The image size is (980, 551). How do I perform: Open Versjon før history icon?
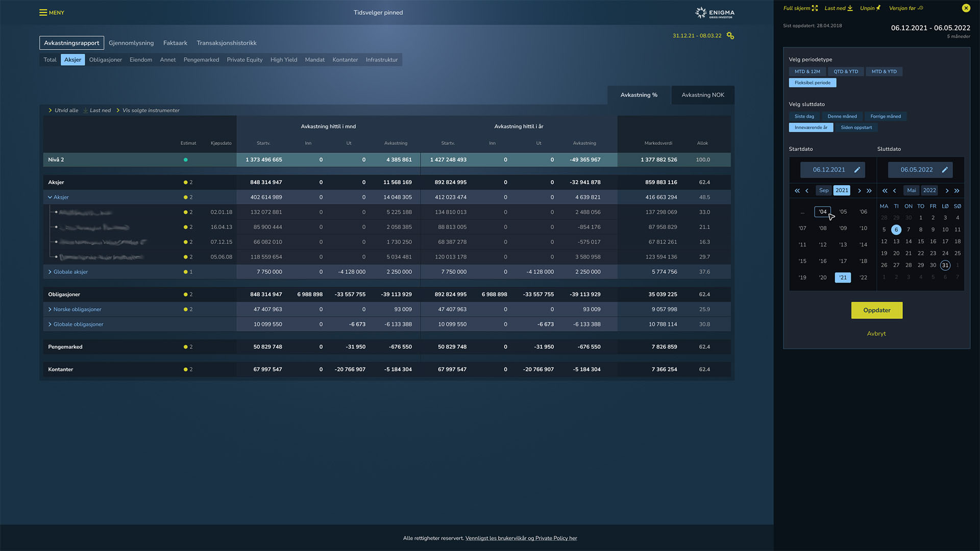coord(920,8)
